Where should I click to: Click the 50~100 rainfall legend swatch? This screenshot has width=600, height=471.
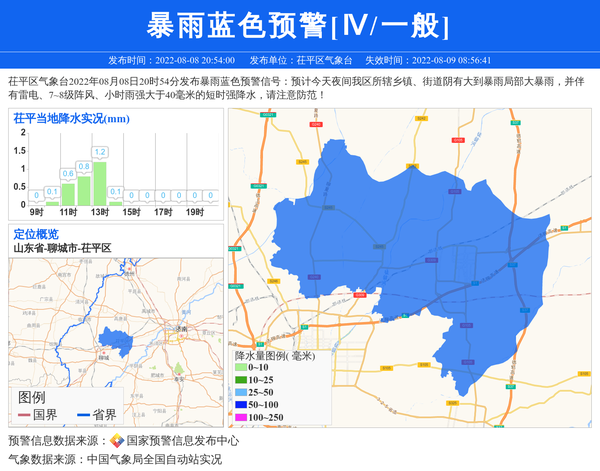241,405
